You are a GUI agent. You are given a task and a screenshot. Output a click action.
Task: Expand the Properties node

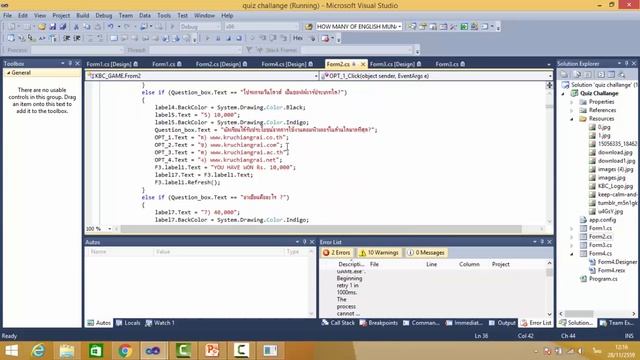pos(572,102)
